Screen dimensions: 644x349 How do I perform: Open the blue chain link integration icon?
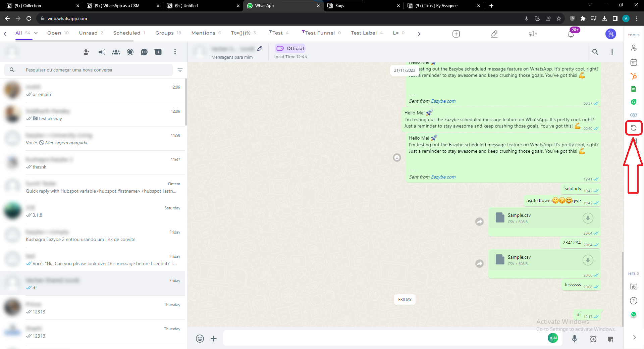click(633, 115)
